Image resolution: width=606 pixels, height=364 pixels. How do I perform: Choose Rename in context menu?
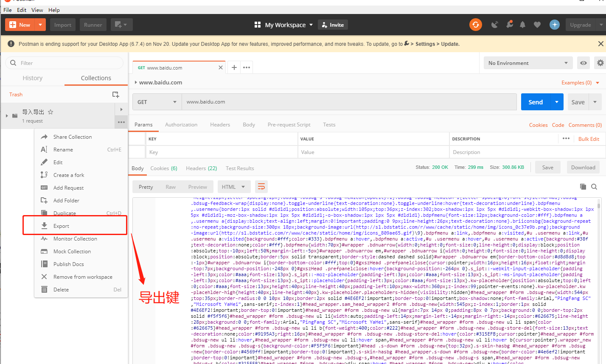(x=81, y=149)
